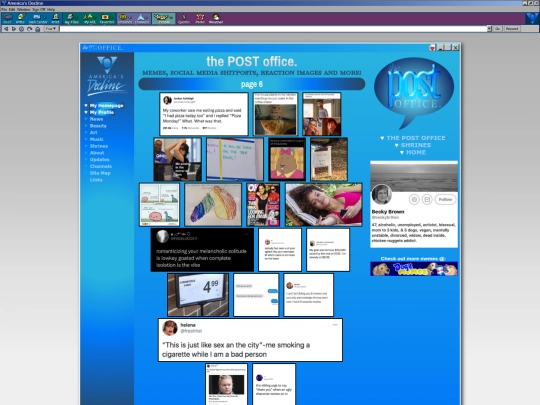Open the Weather toolbar icon

point(216,18)
